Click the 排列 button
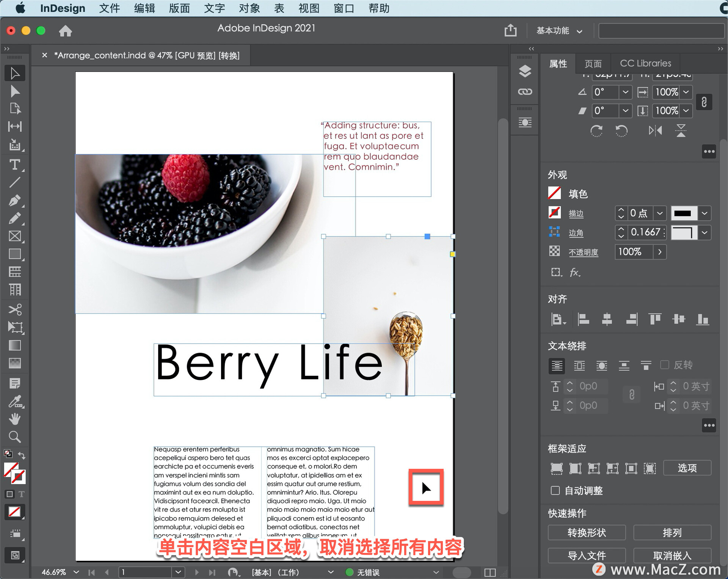Viewport: 728px width, 579px height. coord(672,532)
